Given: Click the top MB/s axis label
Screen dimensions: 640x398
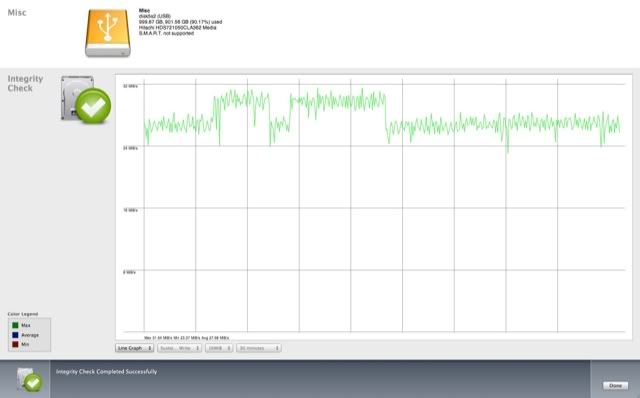Looking at the screenshot, I should click(130, 86).
